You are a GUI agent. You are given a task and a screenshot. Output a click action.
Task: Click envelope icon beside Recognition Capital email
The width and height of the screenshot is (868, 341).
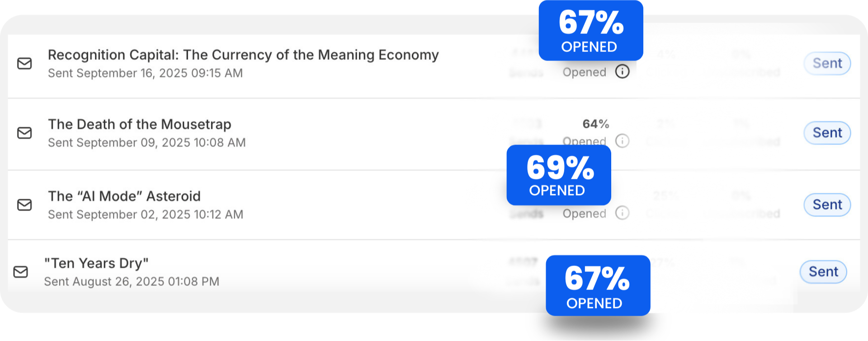pos(24,64)
